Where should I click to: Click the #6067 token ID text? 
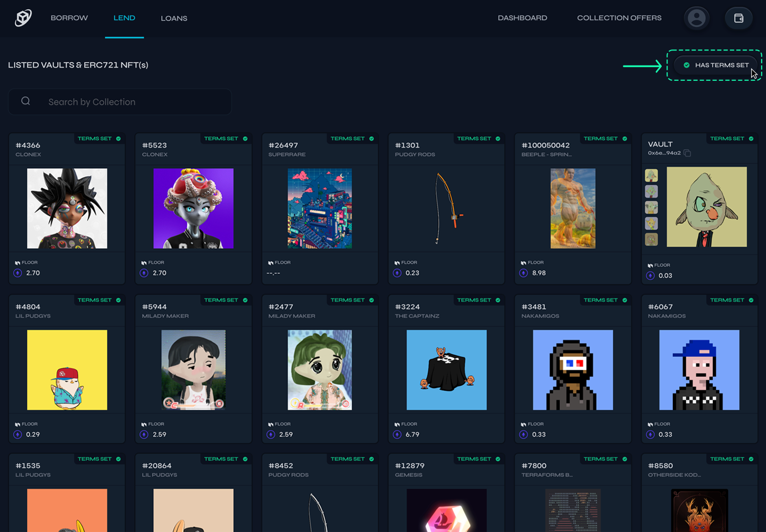pos(660,307)
